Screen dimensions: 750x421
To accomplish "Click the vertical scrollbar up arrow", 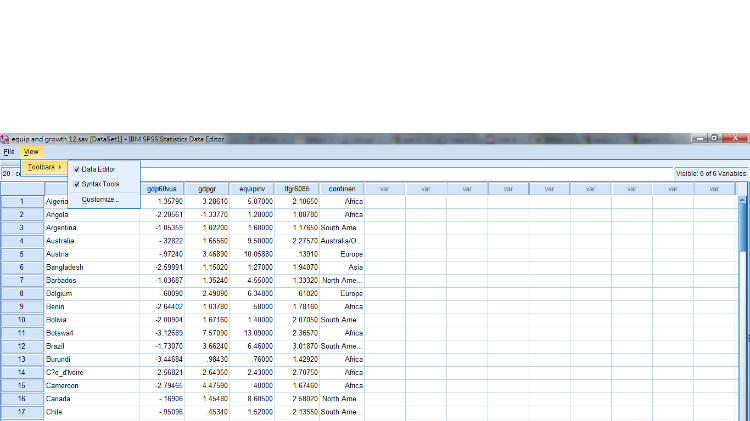I will pos(742,200).
